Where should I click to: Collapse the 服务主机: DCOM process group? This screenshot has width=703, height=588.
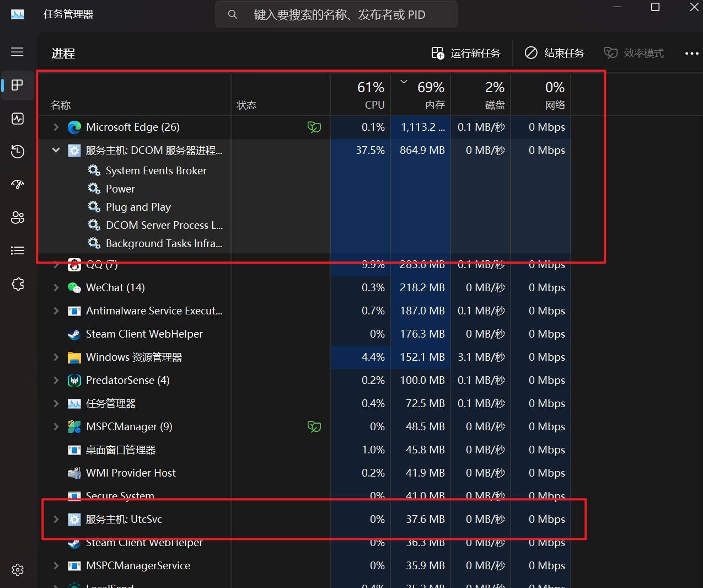point(56,150)
